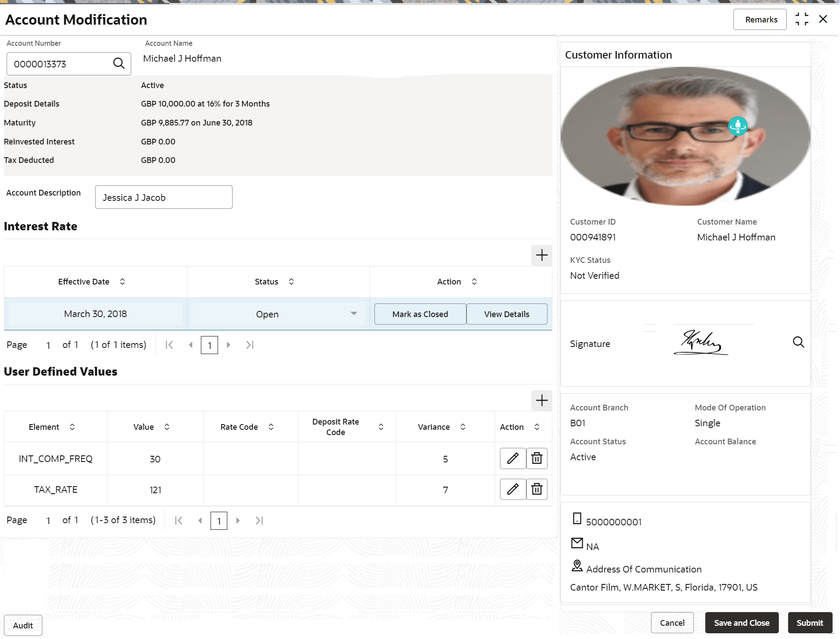
Task: Sort by Value column
Action: [167, 427]
